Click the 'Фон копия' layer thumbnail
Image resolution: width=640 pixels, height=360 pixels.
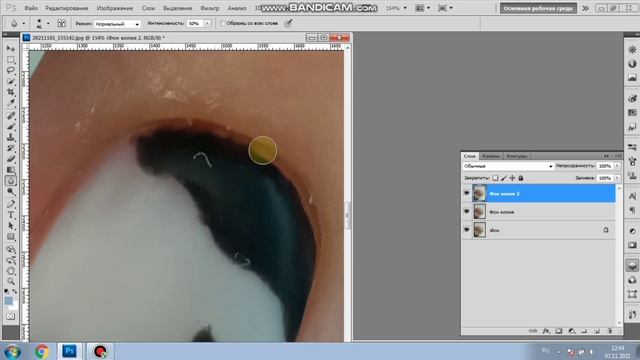coord(479,211)
